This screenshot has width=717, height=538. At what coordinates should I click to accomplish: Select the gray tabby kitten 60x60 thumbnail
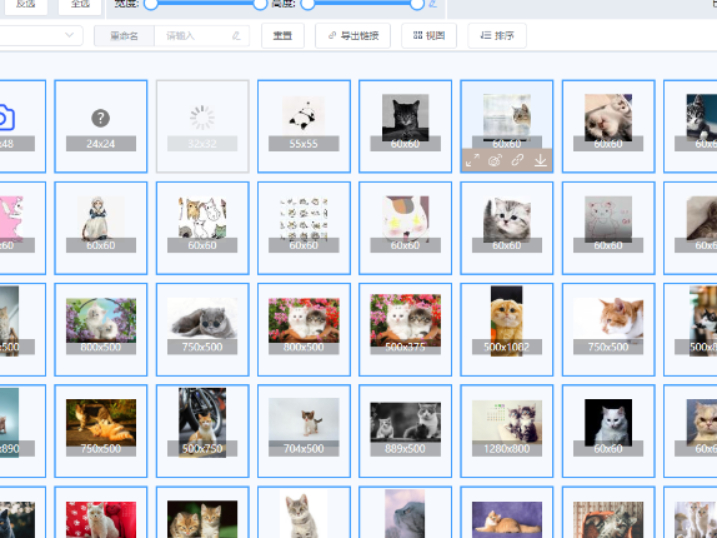coord(507,228)
